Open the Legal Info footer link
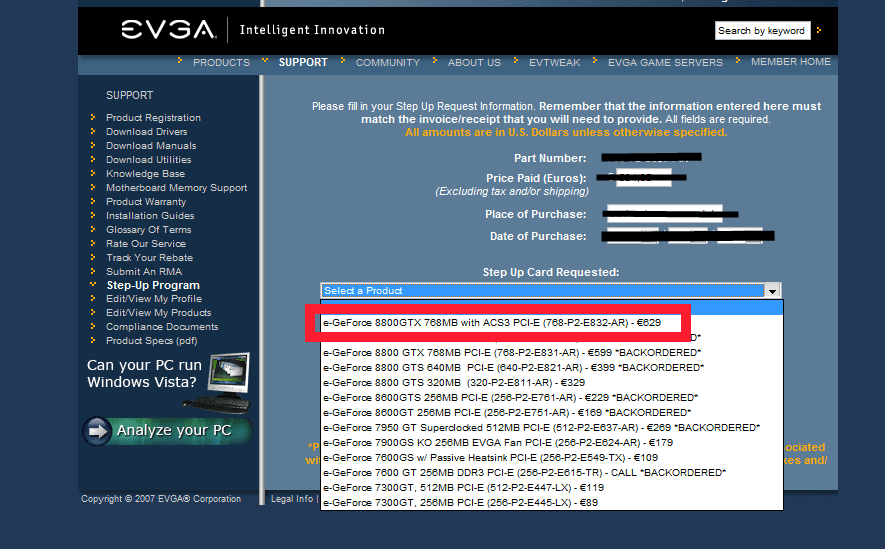The image size is (885, 549). [292, 499]
